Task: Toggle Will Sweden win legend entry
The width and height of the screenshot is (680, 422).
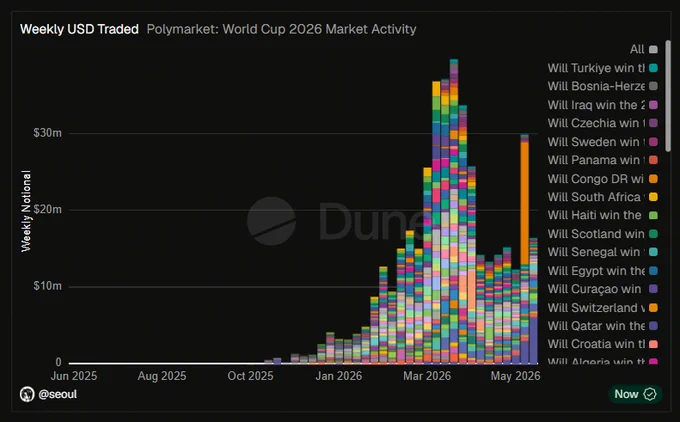Action: tap(602, 142)
